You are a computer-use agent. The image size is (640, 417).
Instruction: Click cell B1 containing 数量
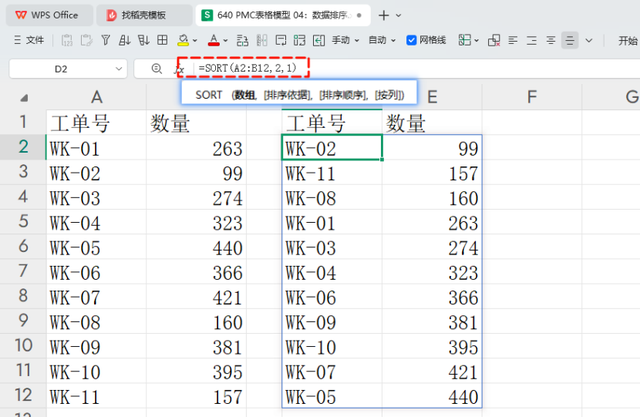point(196,122)
